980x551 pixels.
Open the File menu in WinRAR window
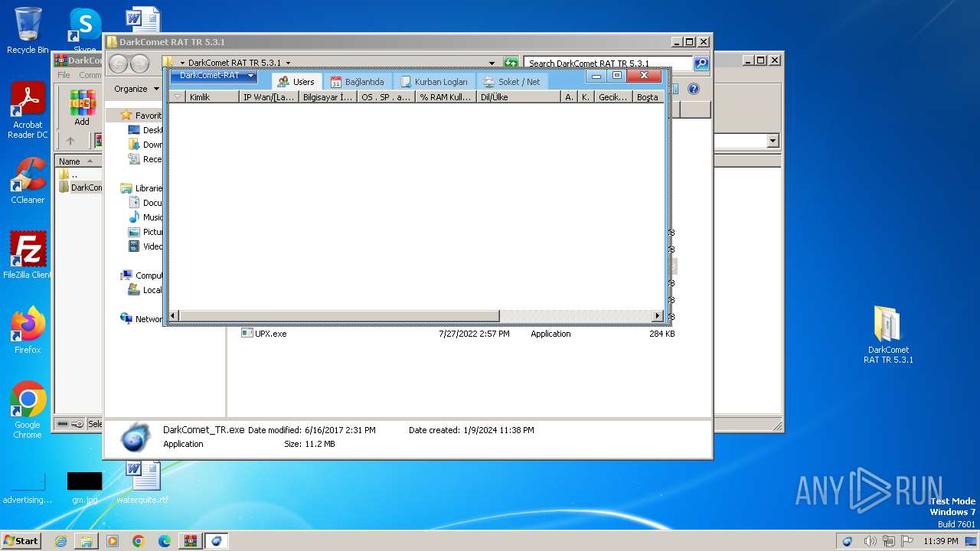click(64, 75)
